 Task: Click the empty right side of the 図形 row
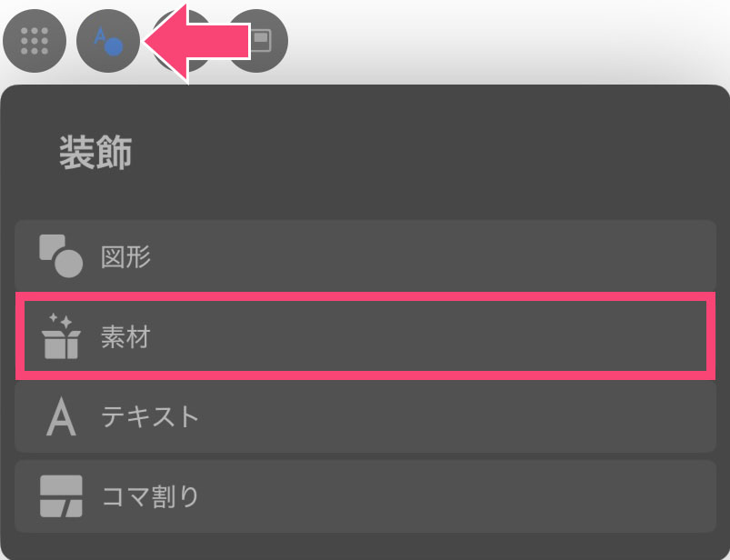click(x=500, y=257)
